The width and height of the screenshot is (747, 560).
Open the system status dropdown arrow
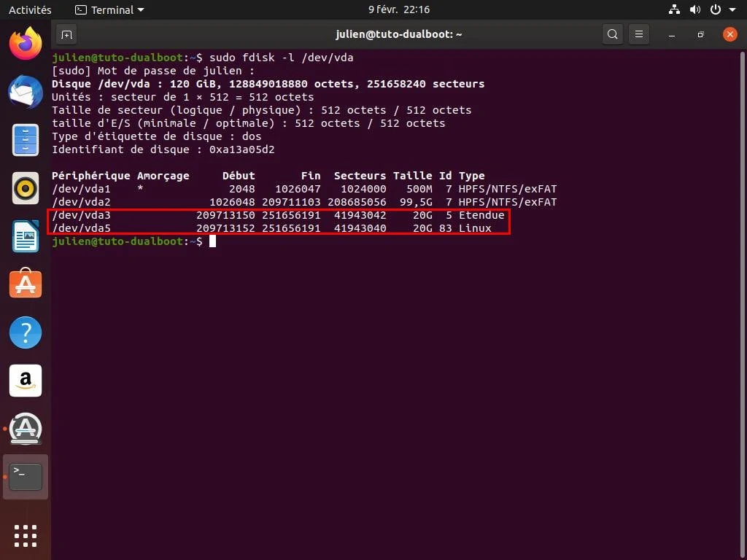click(x=733, y=10)
